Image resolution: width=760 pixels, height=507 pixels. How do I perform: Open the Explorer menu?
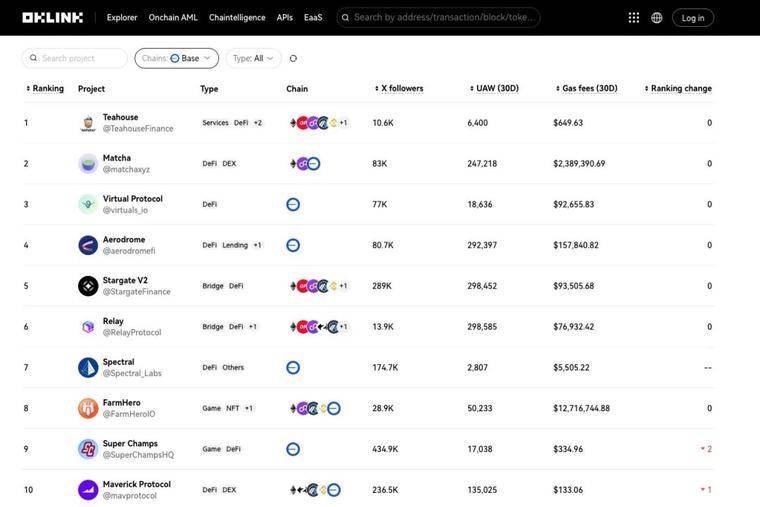point(122,17)
